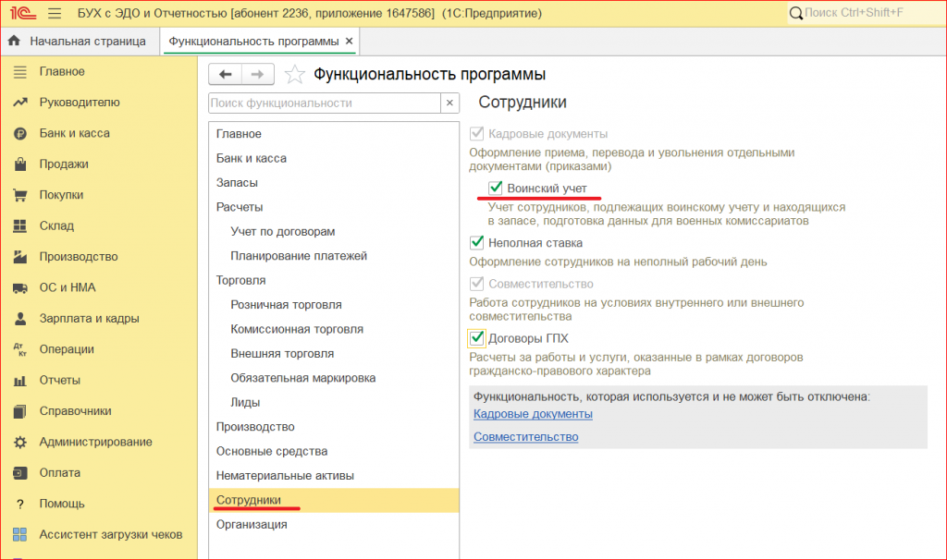Viewport: 947px width, 560px height.
Task: Click the Склад warehouse icon
Action: point(20,225)
